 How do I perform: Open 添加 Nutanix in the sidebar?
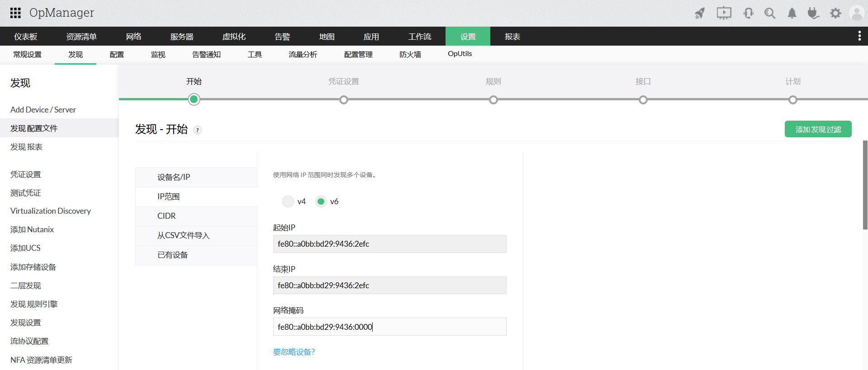[x=32, y=229]
